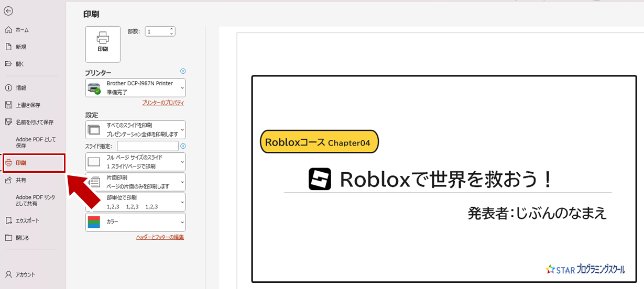Open ヘッダーとフッターの編集 link
Screen dimensions: 644x289
(x=160, y=237)
